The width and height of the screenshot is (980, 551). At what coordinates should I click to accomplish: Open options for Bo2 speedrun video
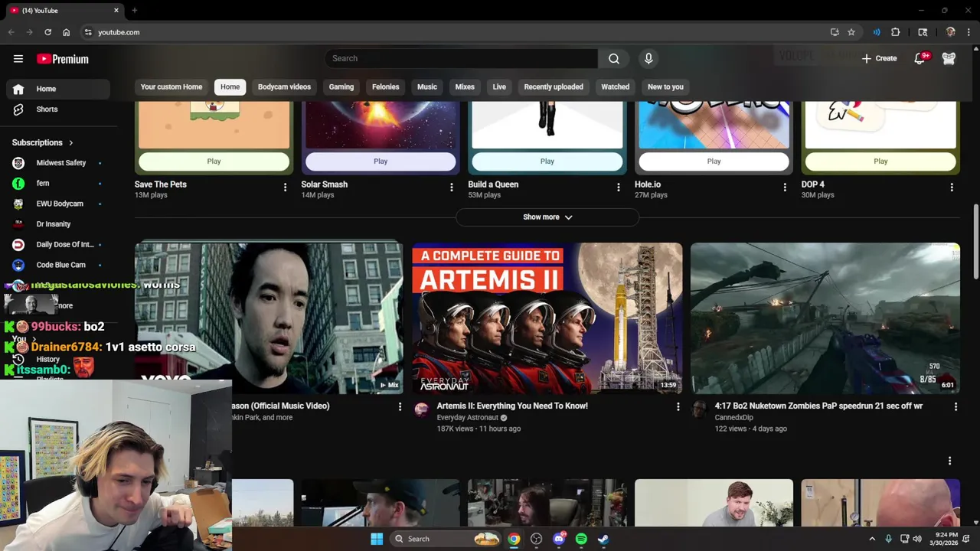955,407
